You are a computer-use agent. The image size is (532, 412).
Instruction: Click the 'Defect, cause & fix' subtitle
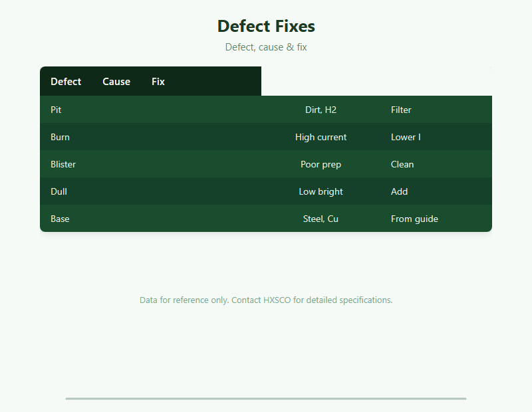coord(266,47)
